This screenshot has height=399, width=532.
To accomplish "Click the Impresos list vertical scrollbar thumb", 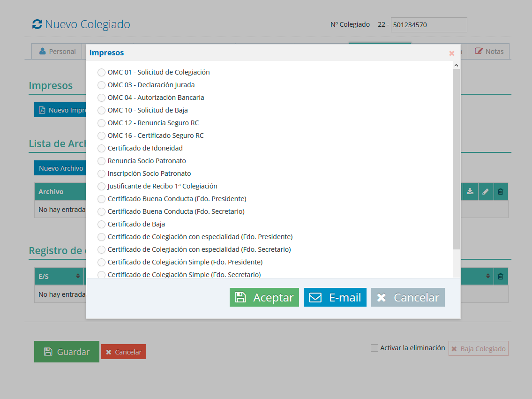I will [x=457, y=159].
